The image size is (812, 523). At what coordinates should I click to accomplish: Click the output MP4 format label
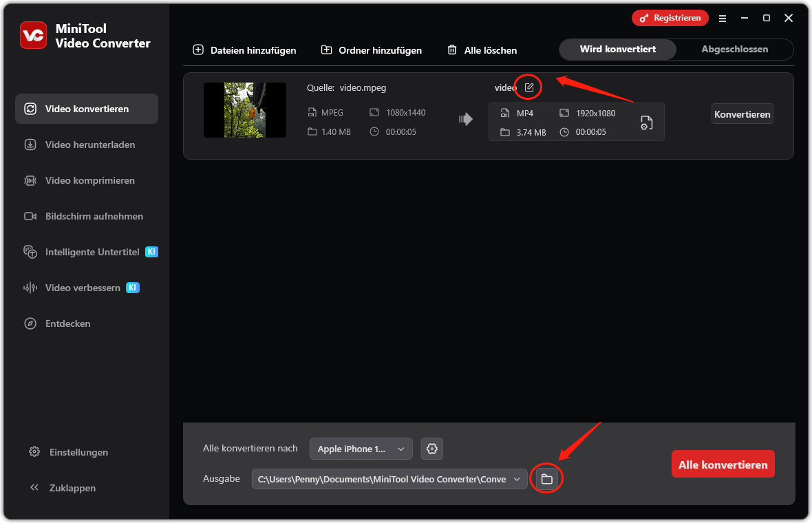pyautogui.click(x=524, y=113)
